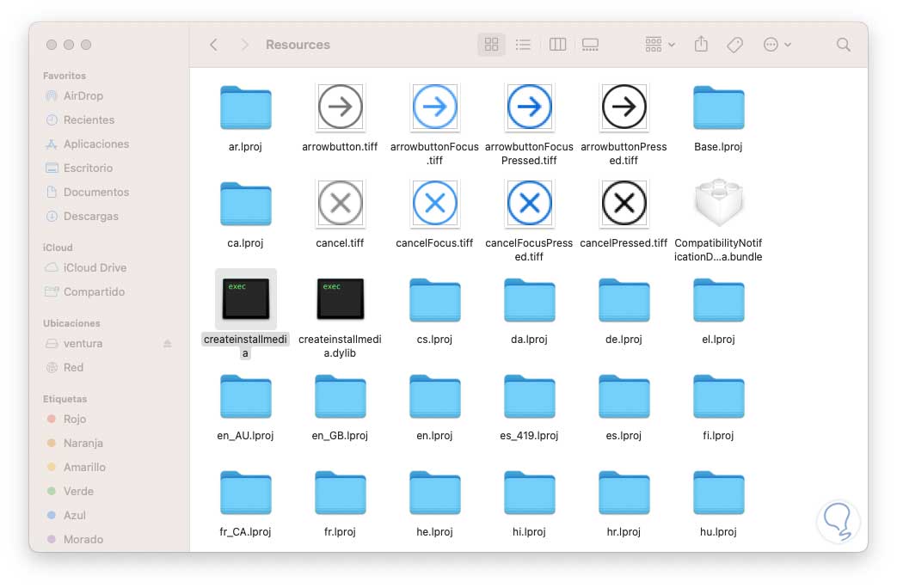
Task: Open the group-by options dropdown
Action: tap(660, 45)
